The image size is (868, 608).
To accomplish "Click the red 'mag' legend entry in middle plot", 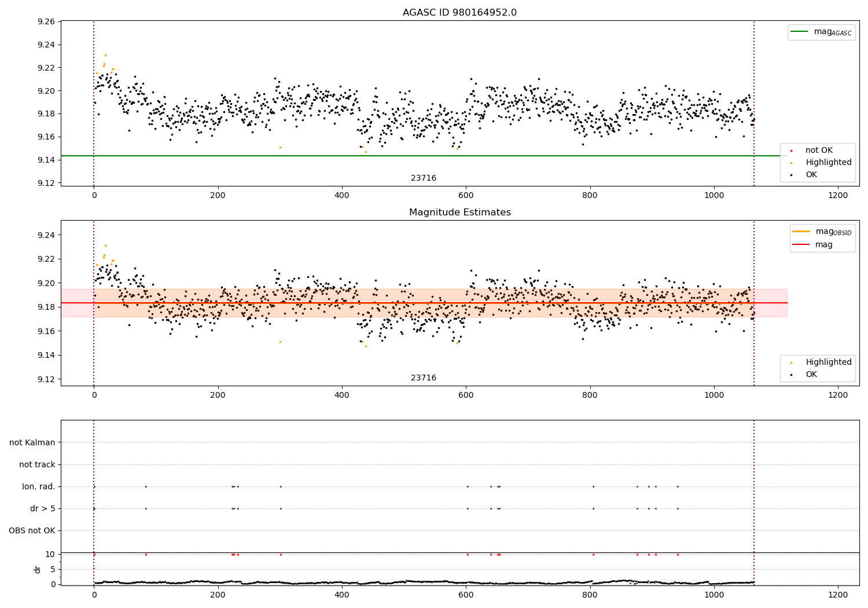I will pyautogui.click(x=812, y=244).
